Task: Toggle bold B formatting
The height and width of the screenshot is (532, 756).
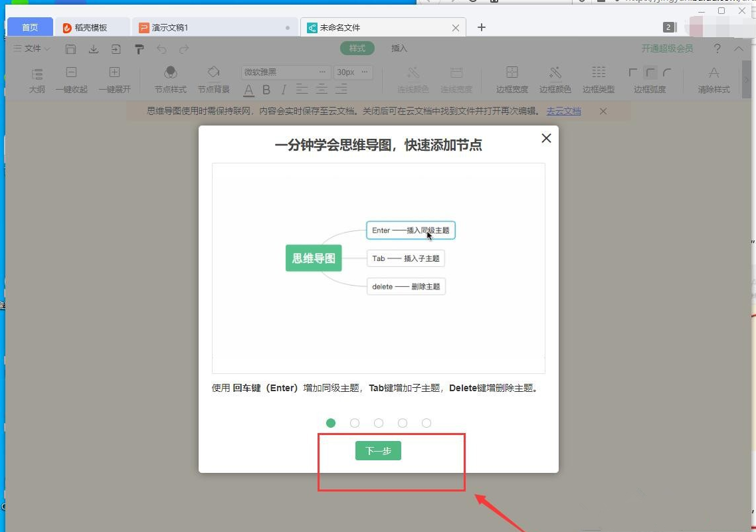Action: click(x=266, y=90)
